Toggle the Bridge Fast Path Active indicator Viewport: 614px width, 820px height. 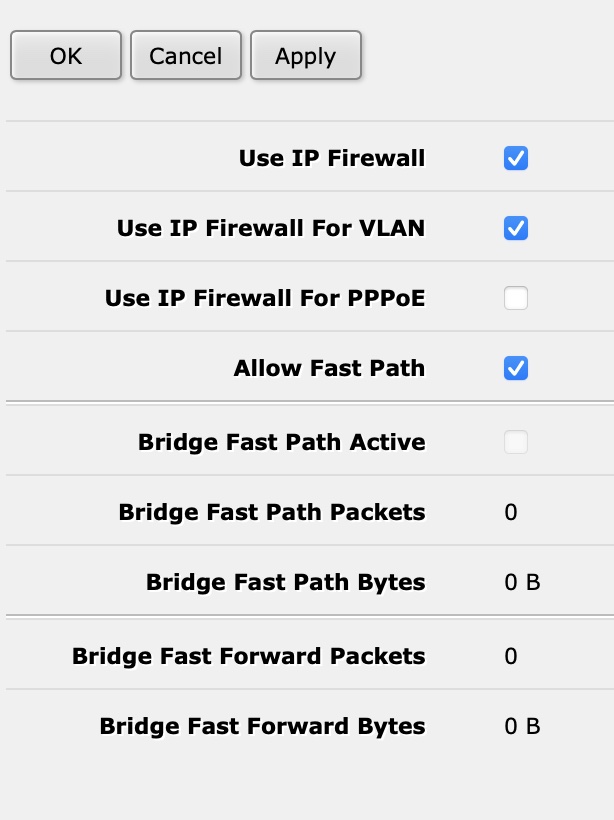(x=516, y=441)
